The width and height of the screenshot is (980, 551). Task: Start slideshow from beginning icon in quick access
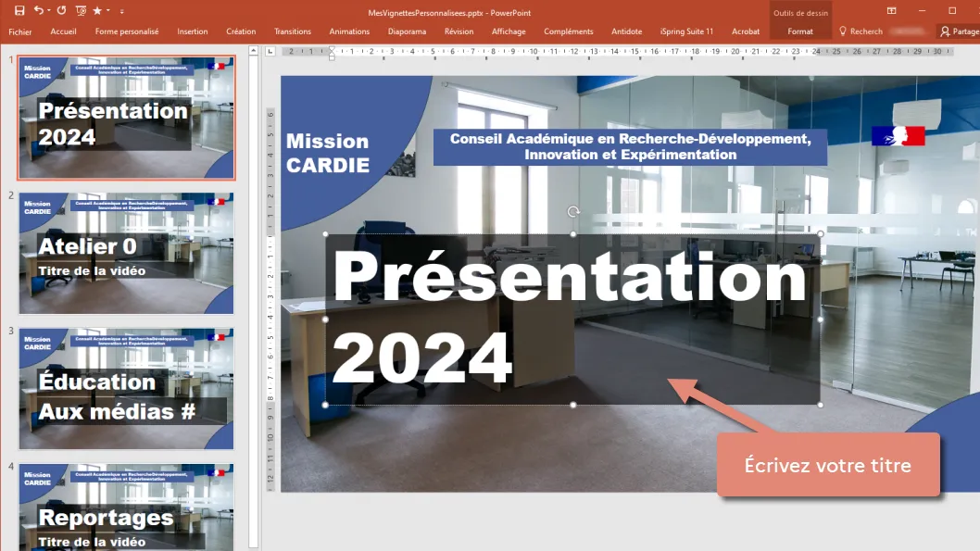(x=81, y=10)
